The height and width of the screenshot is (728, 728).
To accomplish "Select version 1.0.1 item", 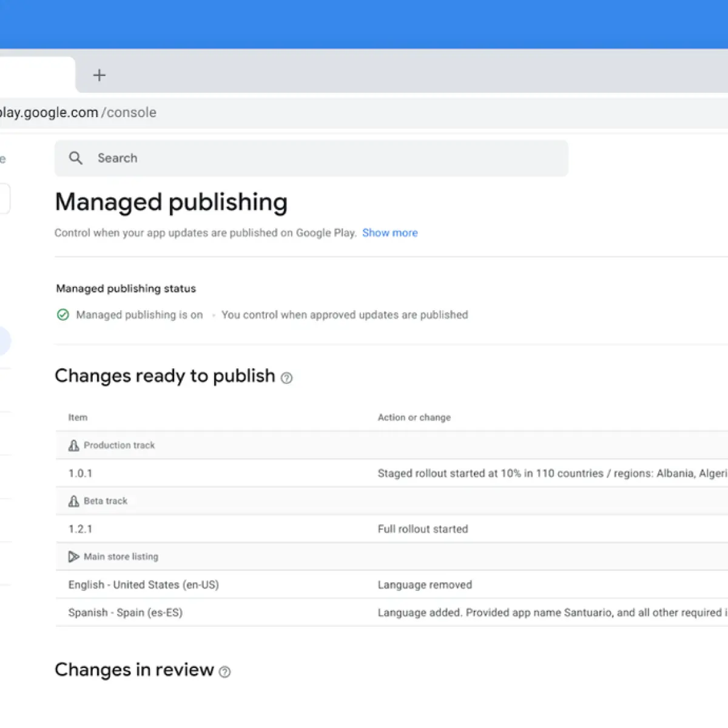I will [81, 473].
